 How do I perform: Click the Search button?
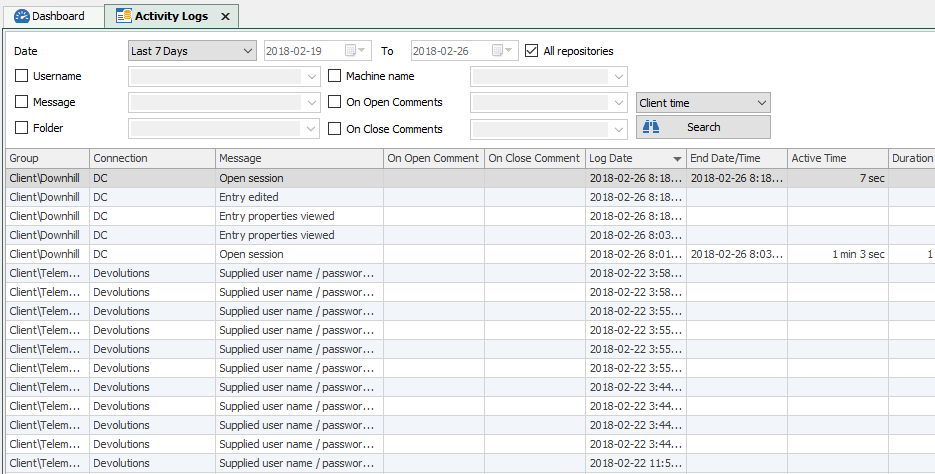click(x=703, y=127)
